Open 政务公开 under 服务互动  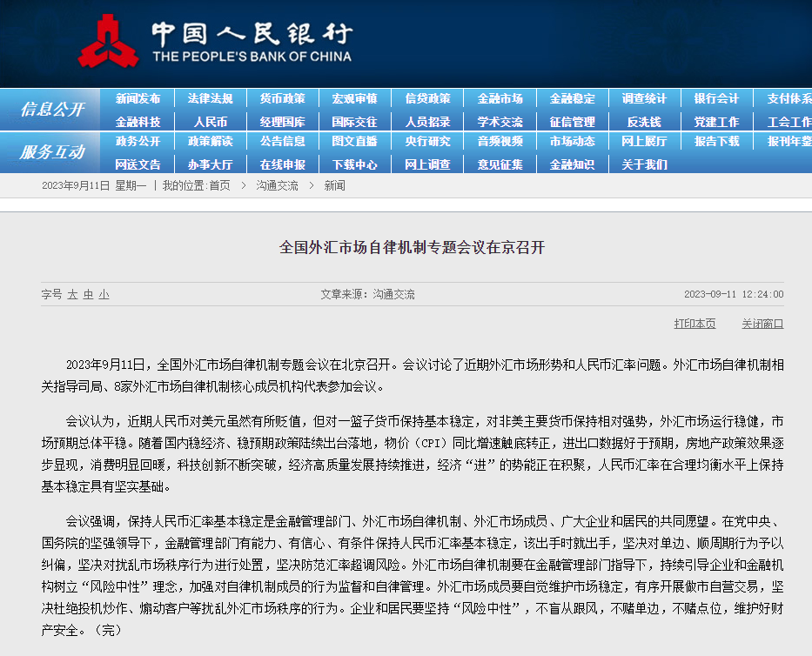coord(138,141)
